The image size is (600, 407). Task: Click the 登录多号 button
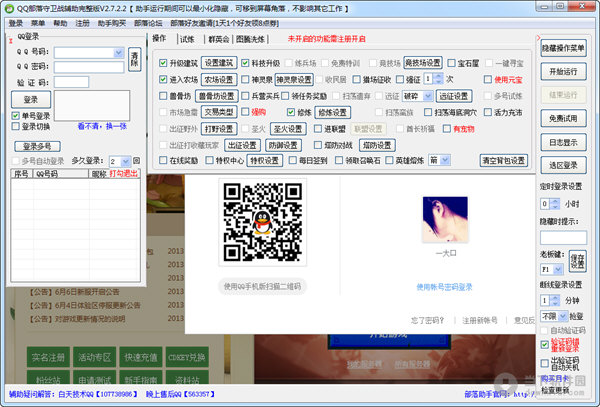point(37,146)
